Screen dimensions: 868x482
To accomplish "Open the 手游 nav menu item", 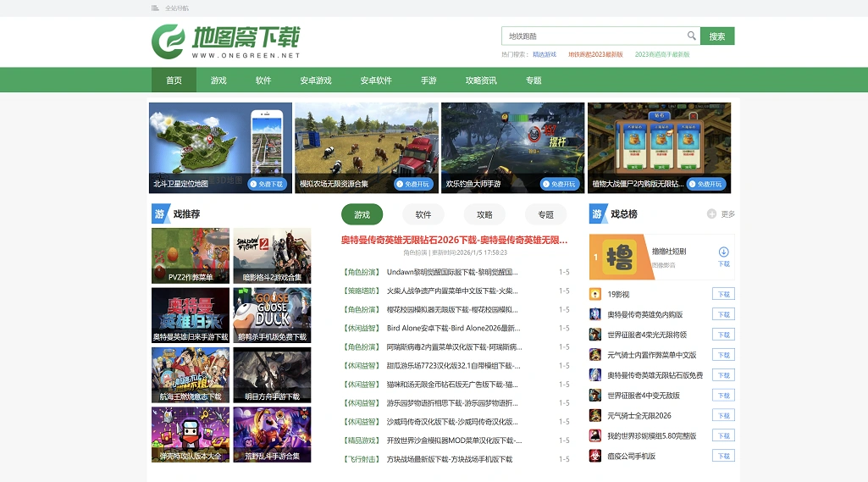I will pyautogui.click(x=428, y=80).
